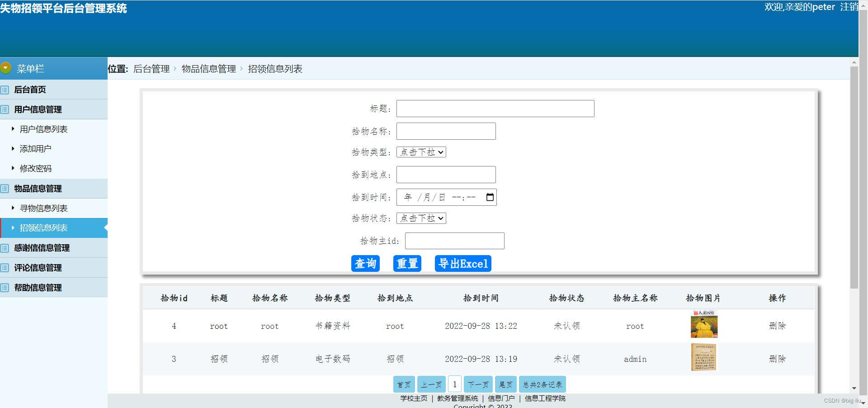Click the 后台管理 breadcrumb

pos(151,69)
